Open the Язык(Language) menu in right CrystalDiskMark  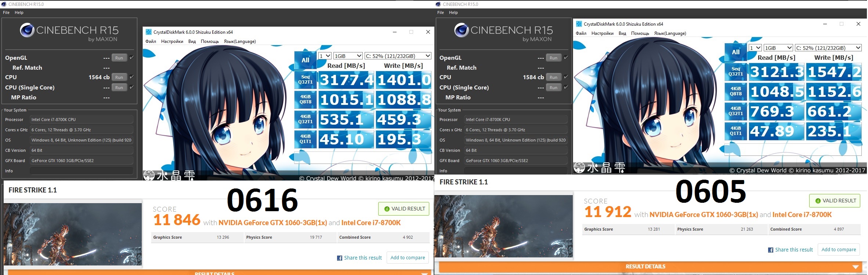click(670, 33)
